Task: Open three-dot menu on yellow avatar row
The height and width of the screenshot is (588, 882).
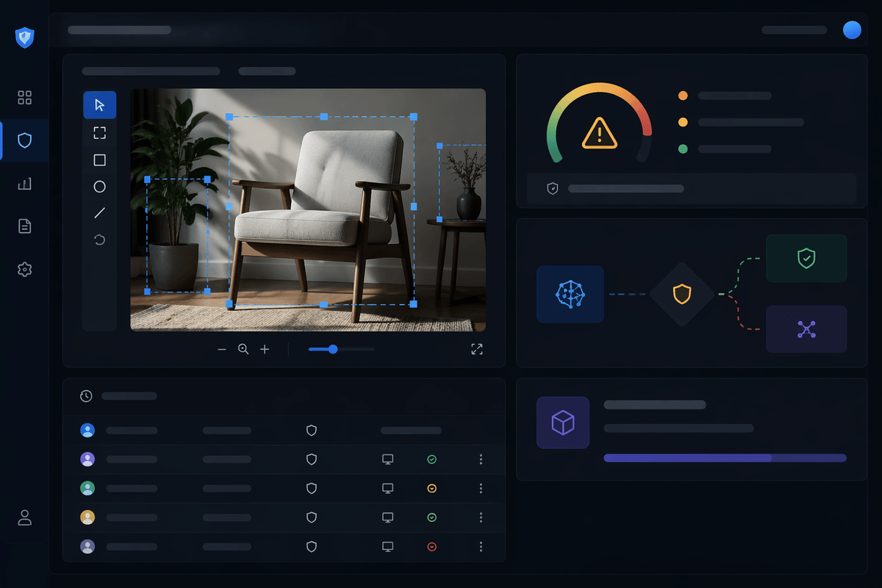Action: point(481,517)
